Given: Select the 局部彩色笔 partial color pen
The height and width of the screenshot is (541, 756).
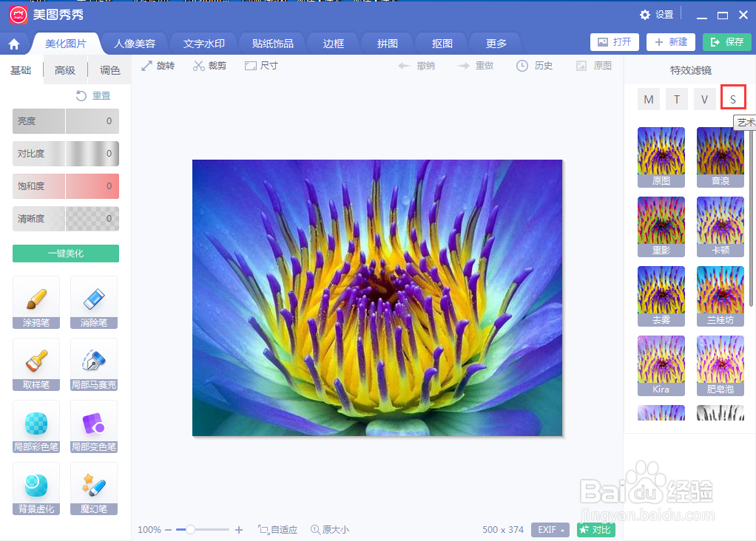Looking at the screenshot, I should tap(36, 426).
